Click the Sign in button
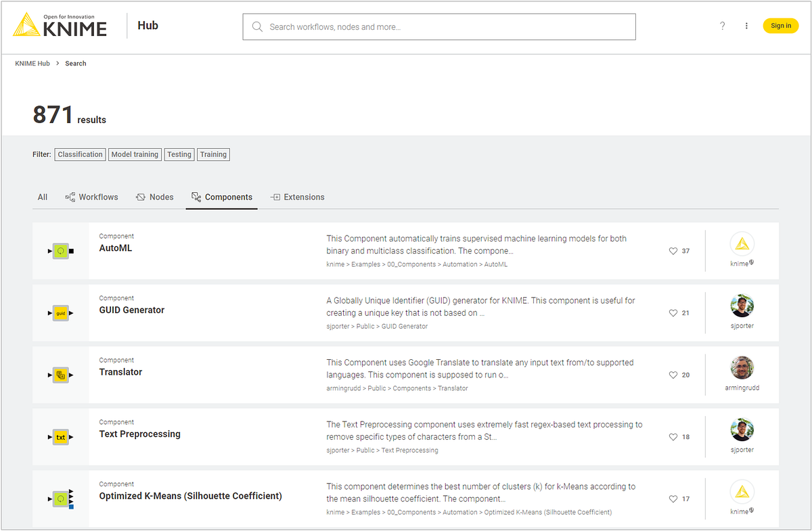The height and width of the screenshot is (531, 812). pos(781,26)
